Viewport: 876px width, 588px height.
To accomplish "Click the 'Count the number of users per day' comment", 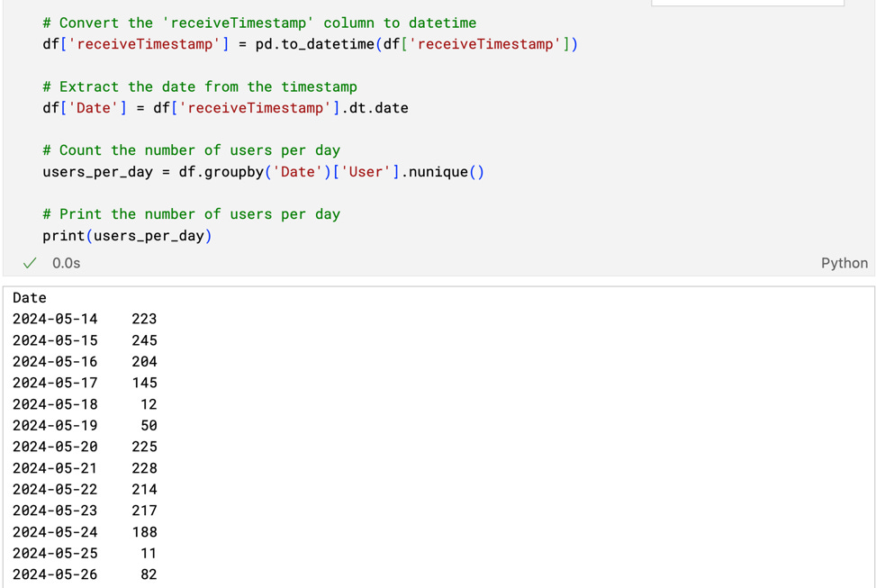I will click(191, 150).
